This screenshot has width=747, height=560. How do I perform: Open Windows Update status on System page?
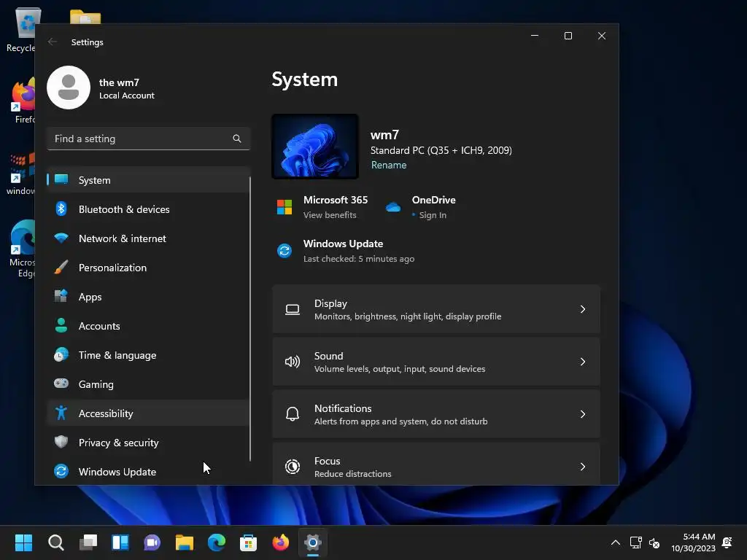click(x=346, y=251)
